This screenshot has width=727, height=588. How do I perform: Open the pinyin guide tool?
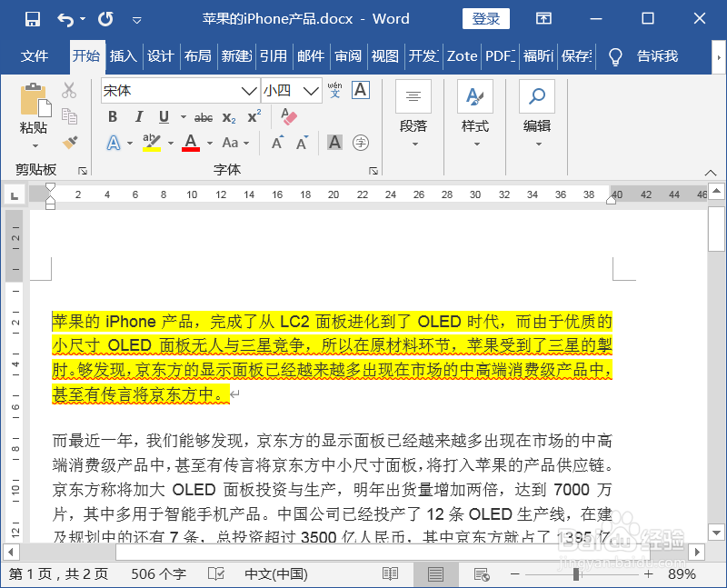334,89
